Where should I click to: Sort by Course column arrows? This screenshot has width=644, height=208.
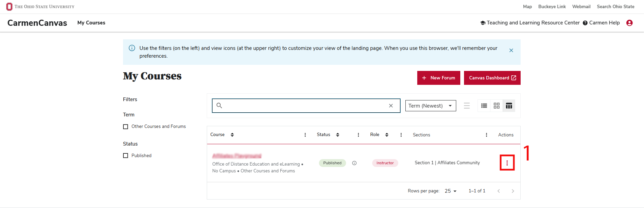tap(232, 135)
